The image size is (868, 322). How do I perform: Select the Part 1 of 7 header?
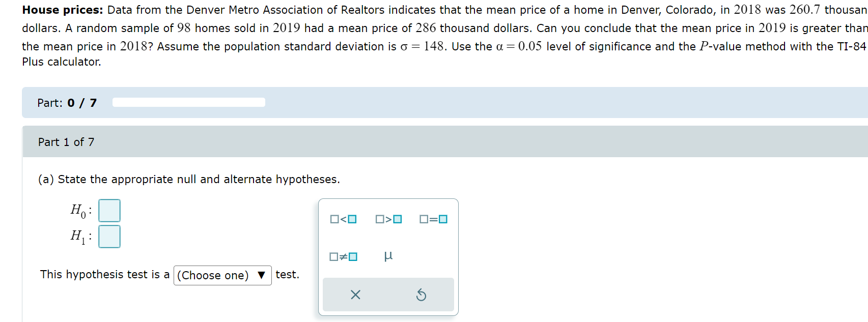(x=66, y=141)
